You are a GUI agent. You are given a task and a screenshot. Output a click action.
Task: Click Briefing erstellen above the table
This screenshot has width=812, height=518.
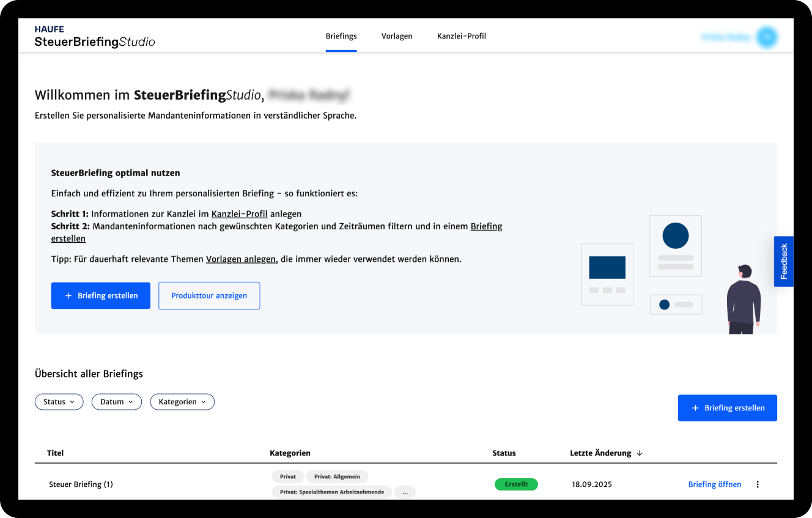(x=728, y=408)
